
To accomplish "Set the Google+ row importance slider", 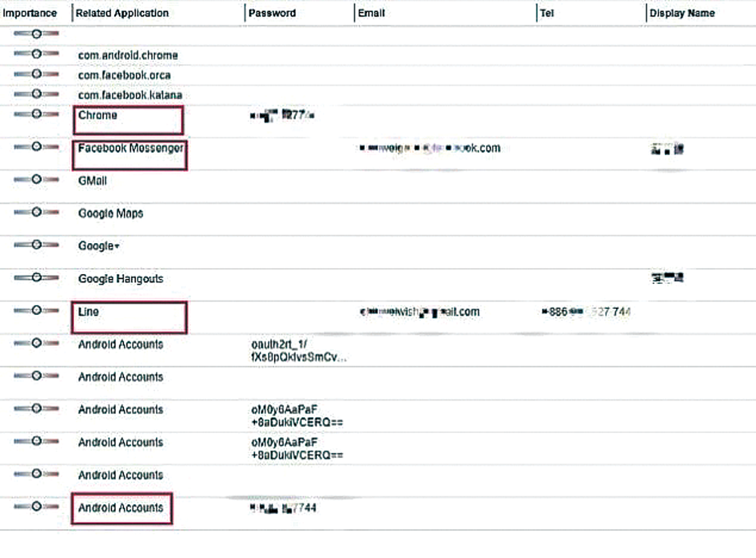I will 36,245.
